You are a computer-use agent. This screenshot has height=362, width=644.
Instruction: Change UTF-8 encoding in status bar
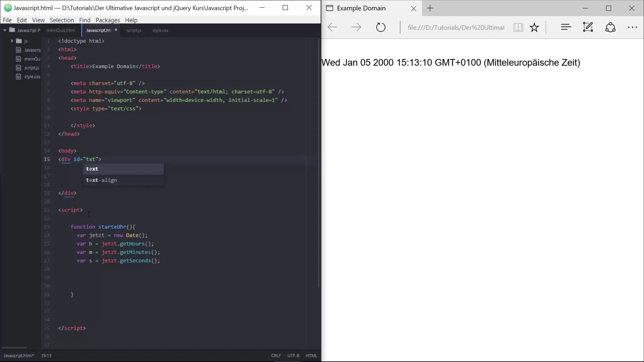click(293, 356)
